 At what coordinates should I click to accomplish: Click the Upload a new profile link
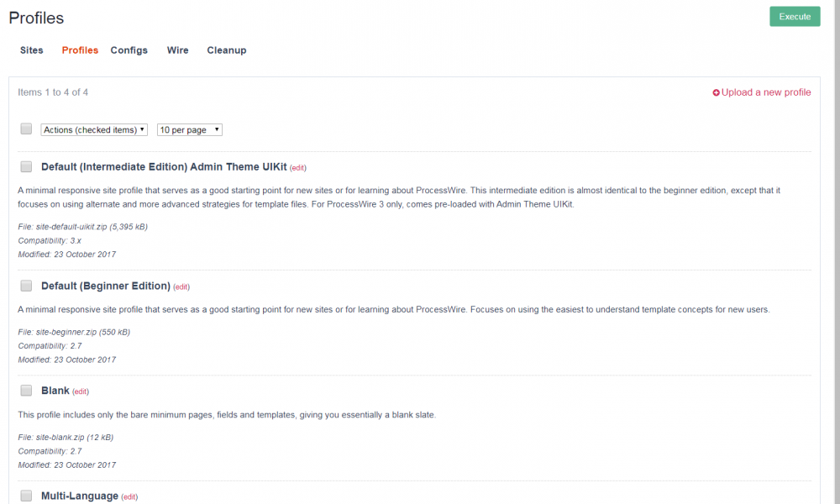coord(766,92)
